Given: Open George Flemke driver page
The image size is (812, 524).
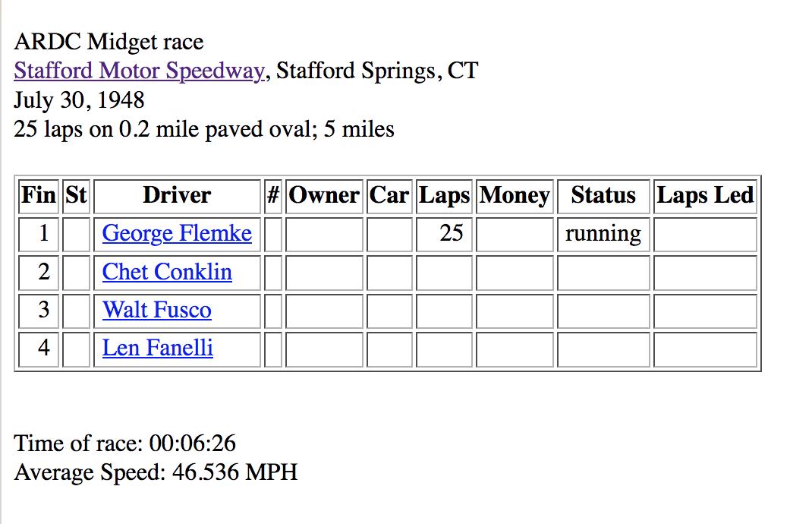Looking at the screenshot, I should click(177, 234).
